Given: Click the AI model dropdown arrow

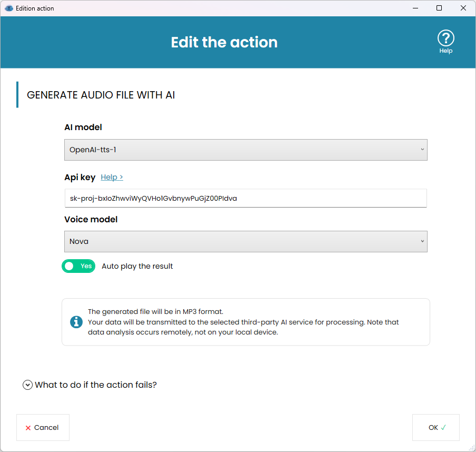Looking at the screenshot, I should coord(422,150).
